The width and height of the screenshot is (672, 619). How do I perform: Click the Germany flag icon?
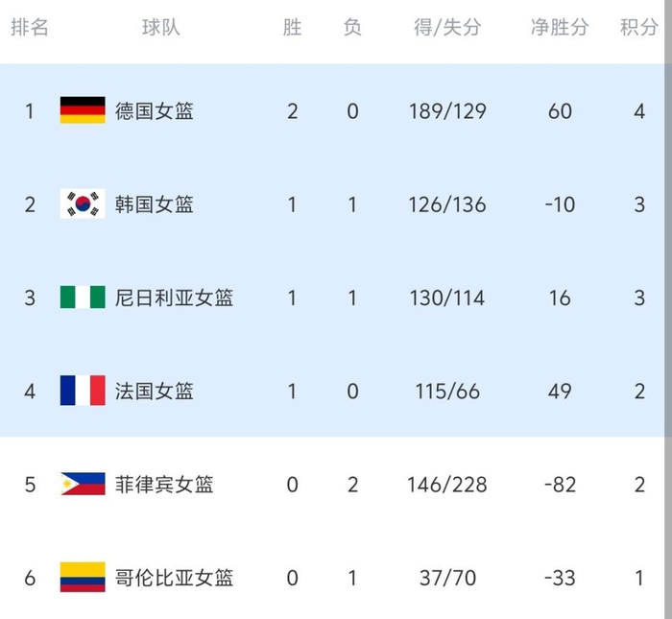[83, 111]
